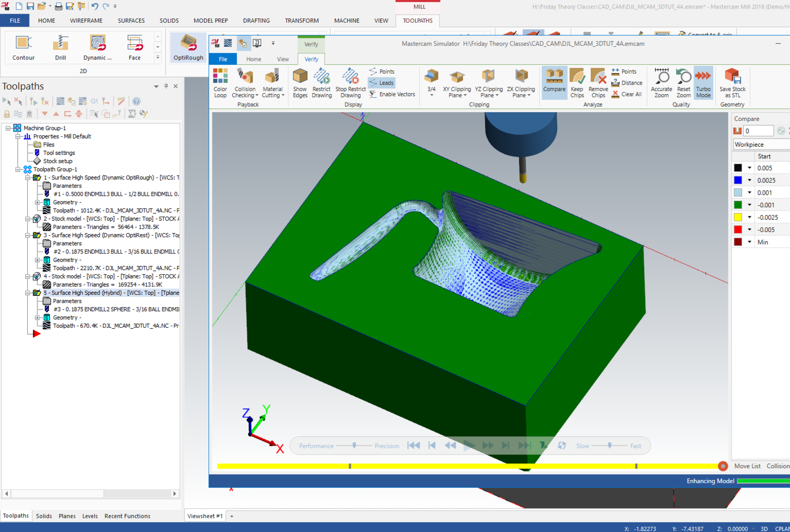Collapse the Toolpath Group-1 tree node
The image size is (790, 532).
tap(18, 169)
